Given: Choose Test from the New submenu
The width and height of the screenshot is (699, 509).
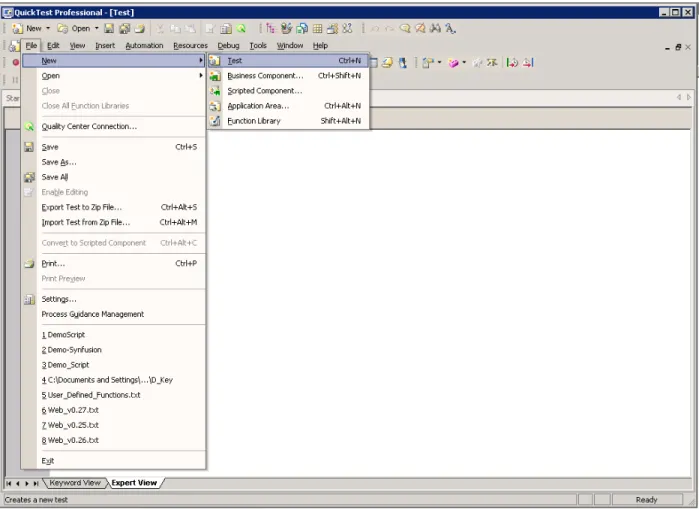Looking at the screenshot, I should pyautogui.click(x=288, y=61).
